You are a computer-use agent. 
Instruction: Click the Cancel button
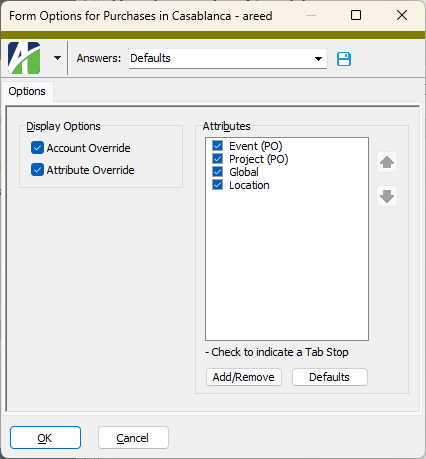pyautogui.click(x=133, y=438)
